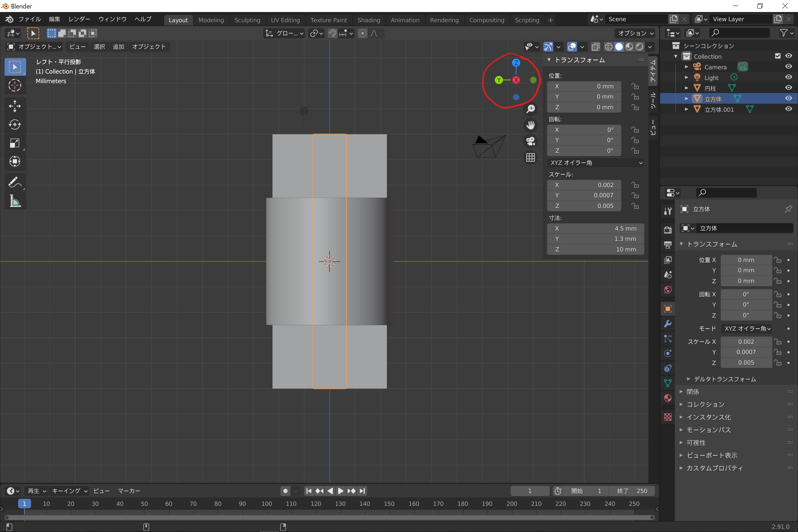This screenshot has height=532, width=798.
Task: Select the Scale tool
Action: (15, 143)
